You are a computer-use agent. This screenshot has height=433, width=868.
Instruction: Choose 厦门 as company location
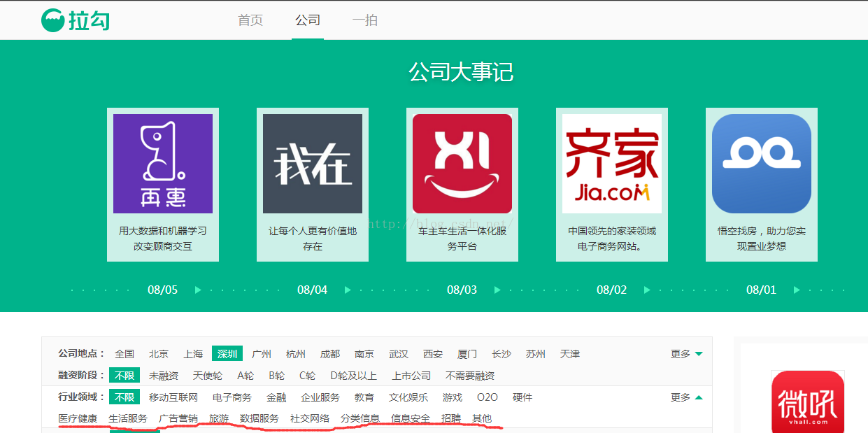[467, 354]
